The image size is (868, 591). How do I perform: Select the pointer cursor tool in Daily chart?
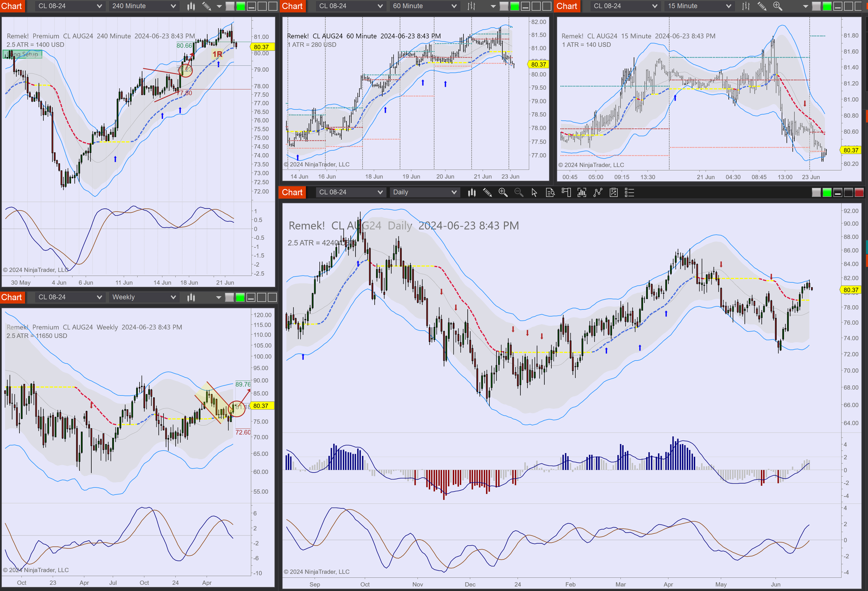point(534,192)
